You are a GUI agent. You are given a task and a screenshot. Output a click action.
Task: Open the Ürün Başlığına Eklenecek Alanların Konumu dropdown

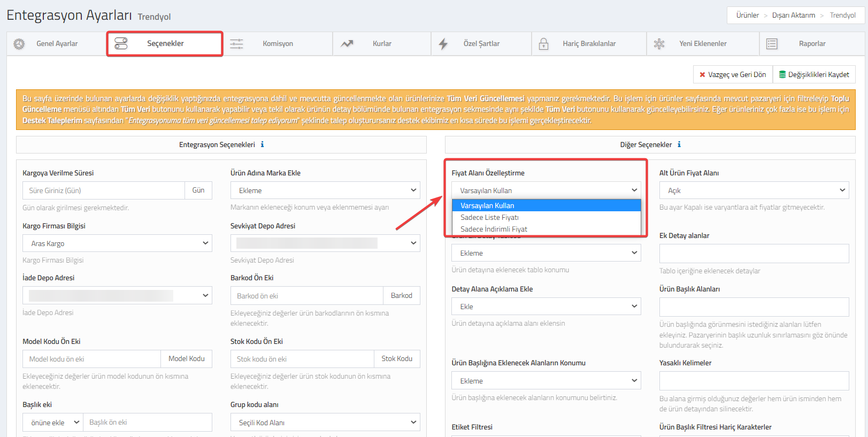click(546, 381)
